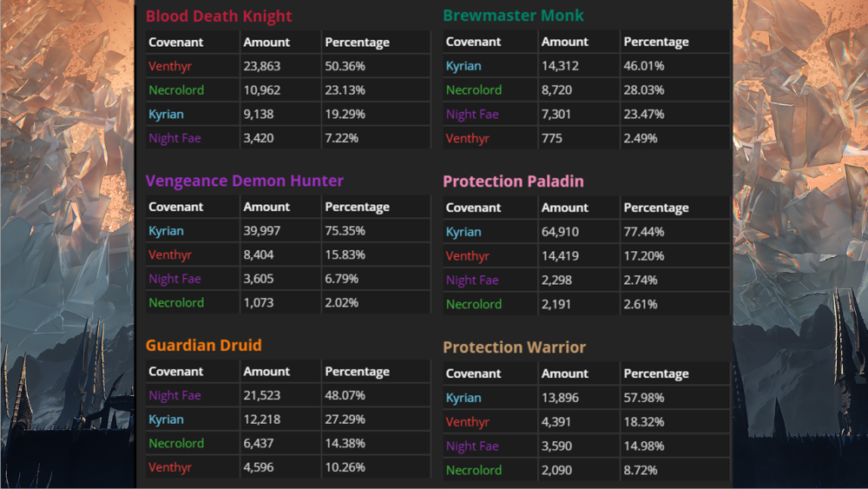Sort Protection Paladin table by Amount header
Image resolution: width=868 pixels, height=489 pixels.
point(564,208)
